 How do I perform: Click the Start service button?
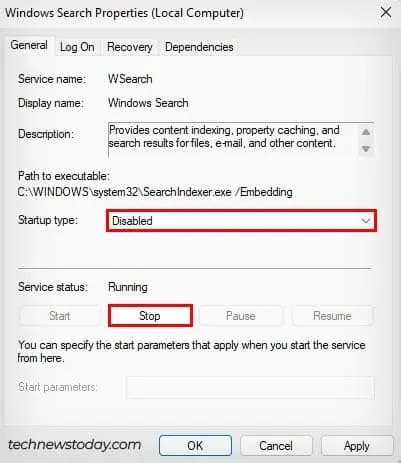click(60, 316)
